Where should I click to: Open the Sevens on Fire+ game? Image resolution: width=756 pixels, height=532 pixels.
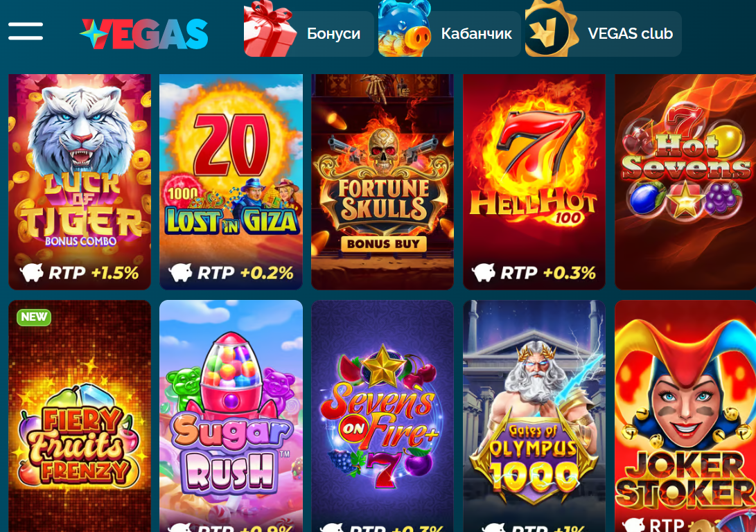383,416
